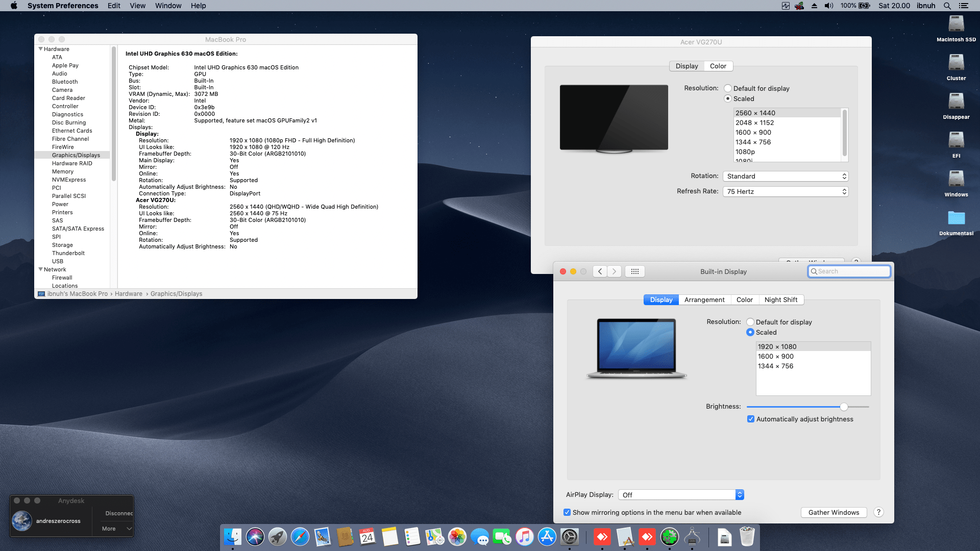Open Spotlight search in menu bar
This screenshot has width=980, height=551.
click(947, 6)
